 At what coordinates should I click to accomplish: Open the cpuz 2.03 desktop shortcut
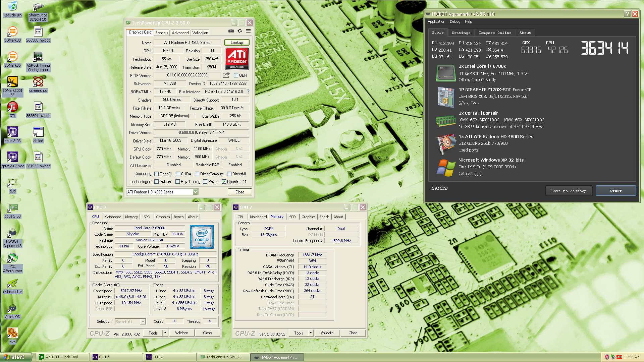(x=12, y=135)
